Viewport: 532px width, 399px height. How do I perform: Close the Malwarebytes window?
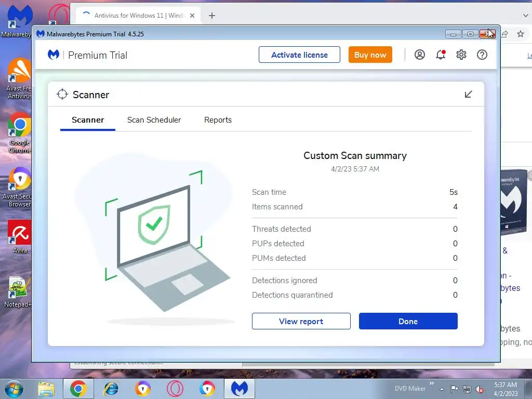[x=487, y=34]
